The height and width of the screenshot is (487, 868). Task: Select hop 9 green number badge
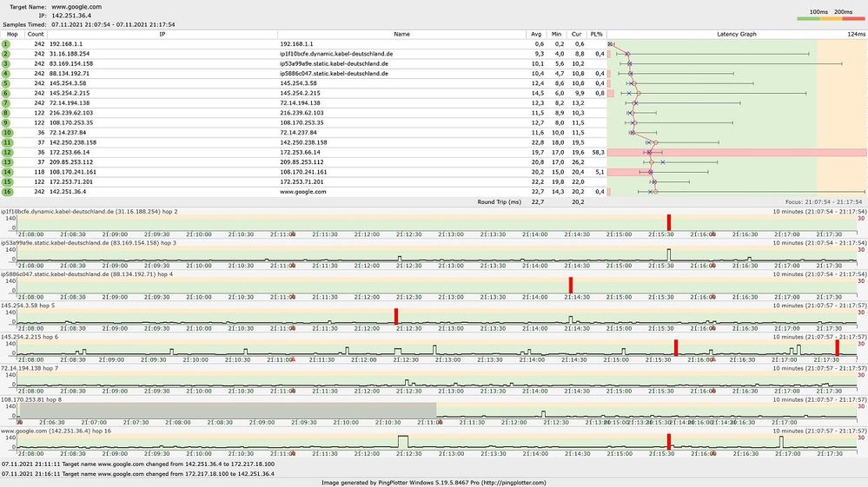pyautogui.click(x=6, y=122)
